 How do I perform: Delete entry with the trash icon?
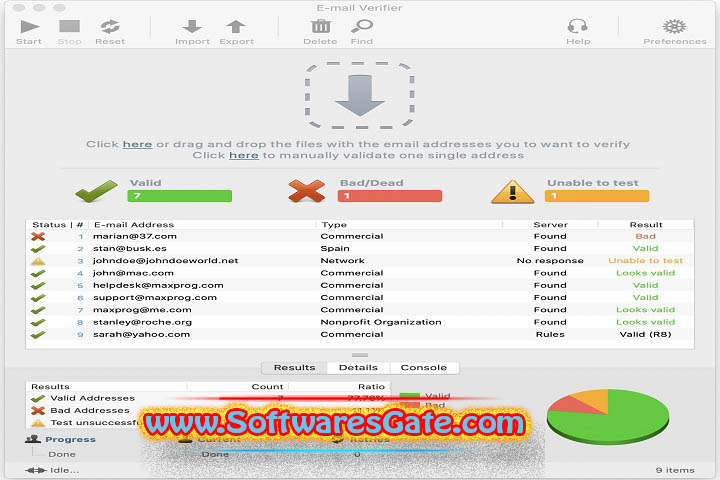(x=321, y=27)
